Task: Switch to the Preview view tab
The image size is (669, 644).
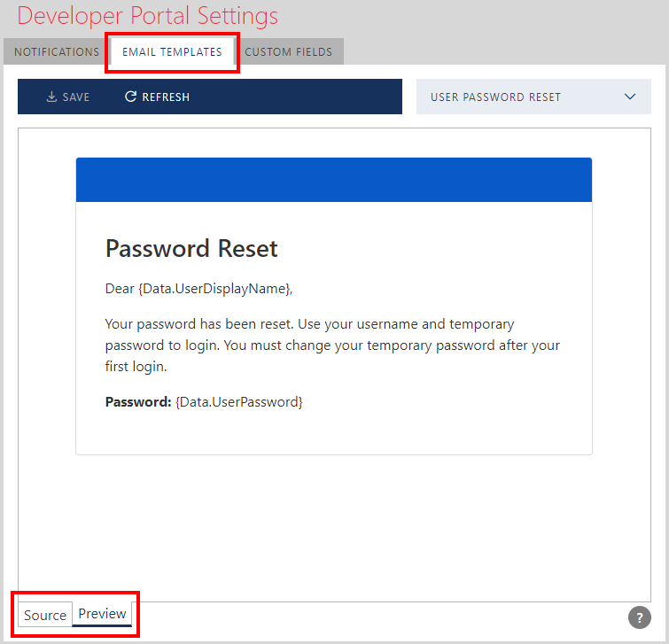Action: [x=102, y=614]
